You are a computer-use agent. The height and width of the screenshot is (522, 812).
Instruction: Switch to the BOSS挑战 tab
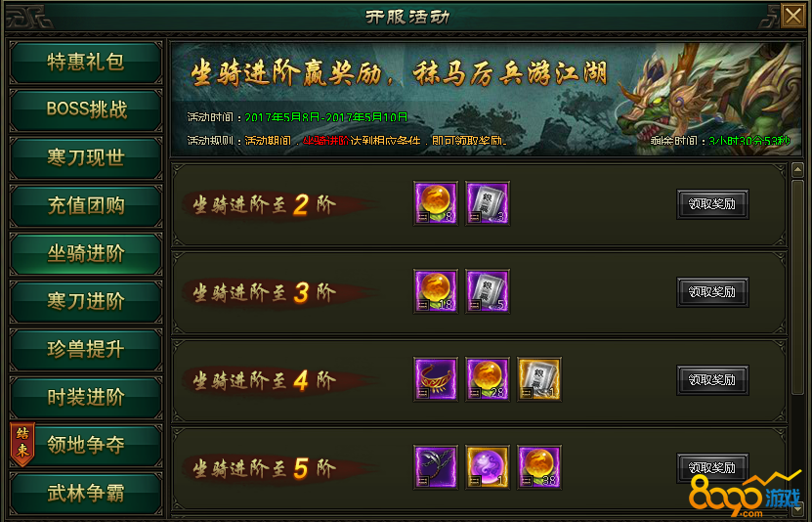click(x=86, y=110)
